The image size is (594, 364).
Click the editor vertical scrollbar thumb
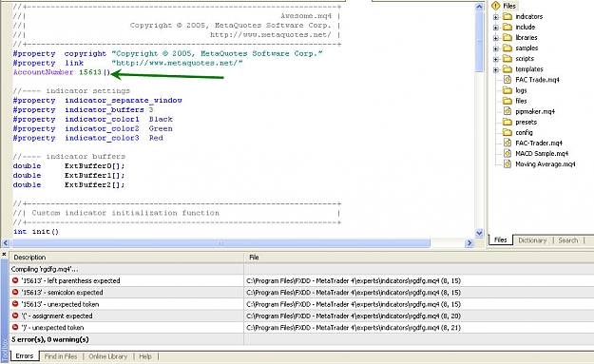[x=479, y=41]
